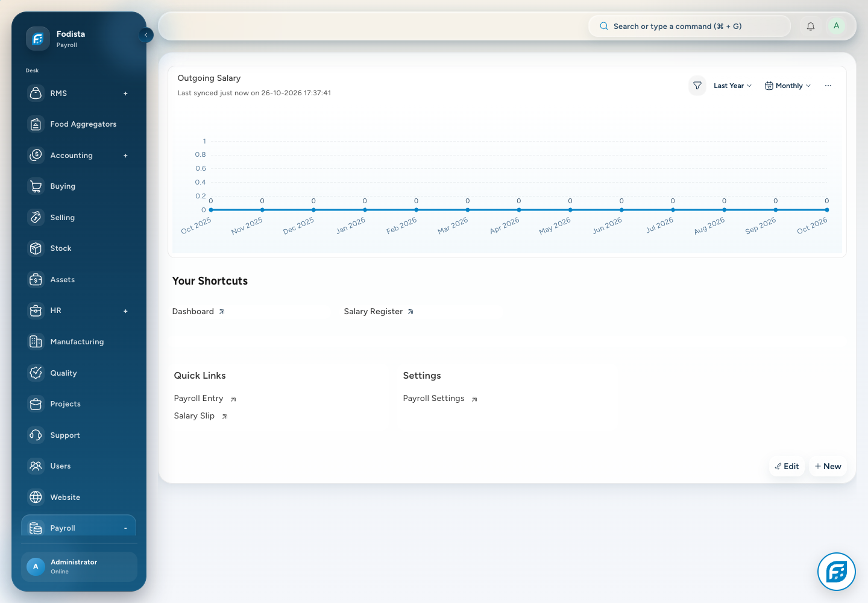The height and width of the screenshot is (603, 868).
Task: Open the Food Aggregators sidebar icon
Action: tap(36, 124)
